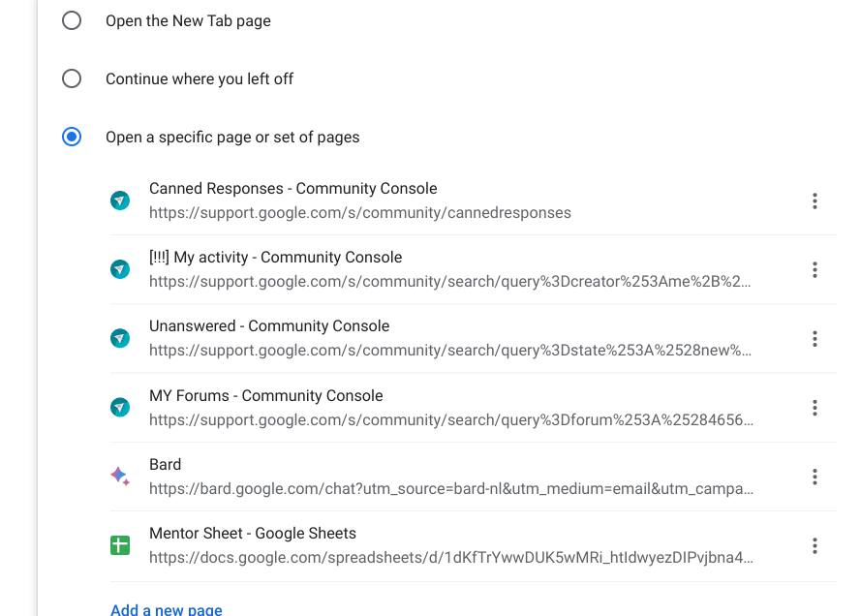The image size is (861, 616).
Task: Click the cannedresponses support URL text
Action: click(x=360, y=212)
